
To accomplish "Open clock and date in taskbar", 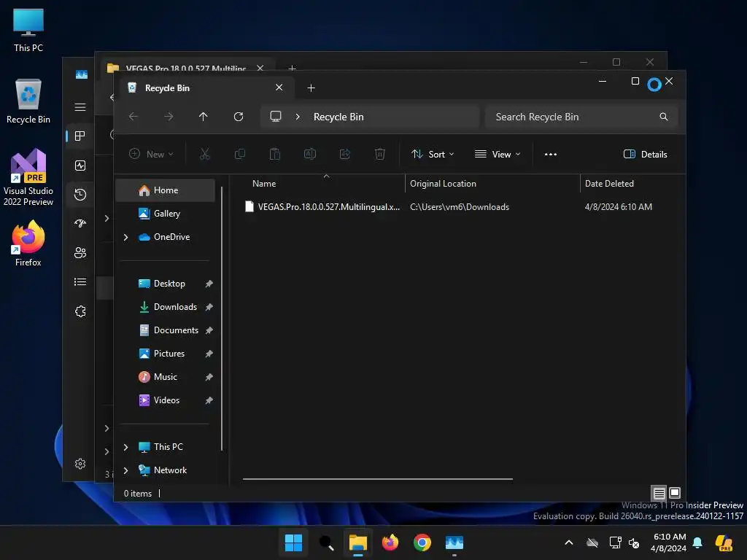I will (669, 542).
